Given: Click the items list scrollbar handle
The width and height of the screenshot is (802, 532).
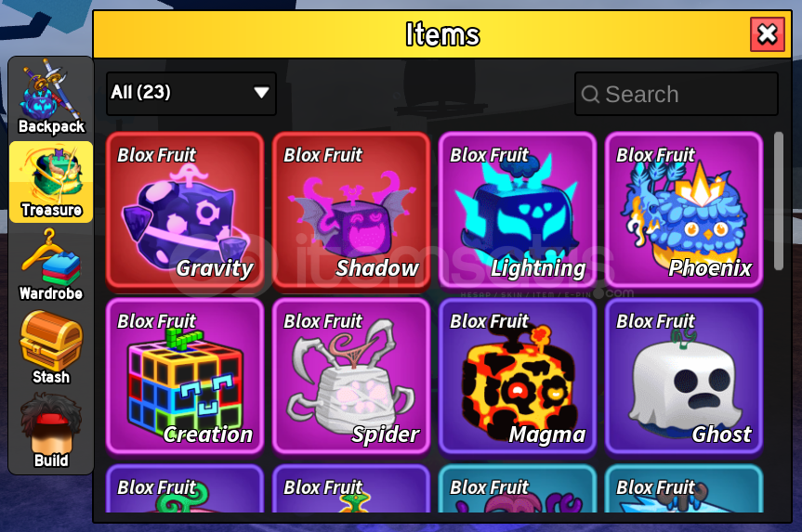Looking at the screenshot, I should coord(779,201).
